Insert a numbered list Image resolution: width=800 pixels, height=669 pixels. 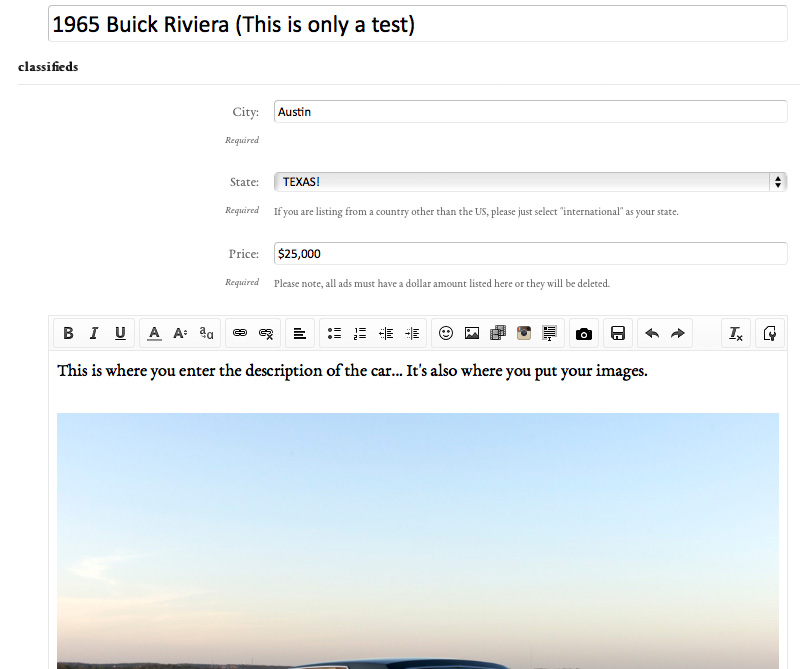pyautogui.click(x=360, y=333)
